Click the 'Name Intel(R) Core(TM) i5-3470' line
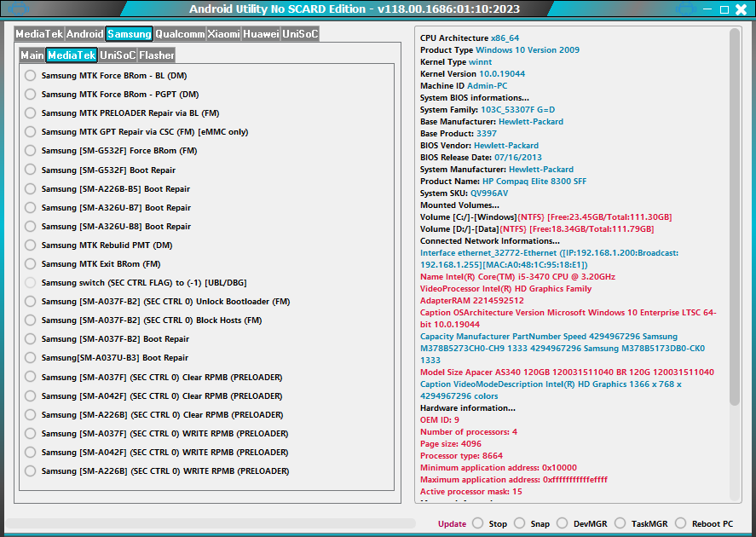The image size is (756, 537). [518, 277]
